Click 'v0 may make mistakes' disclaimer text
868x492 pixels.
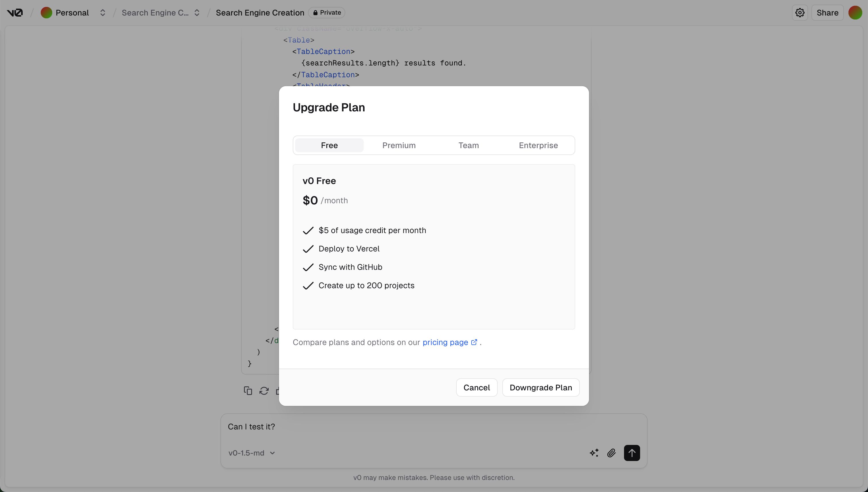coord(434,477)
